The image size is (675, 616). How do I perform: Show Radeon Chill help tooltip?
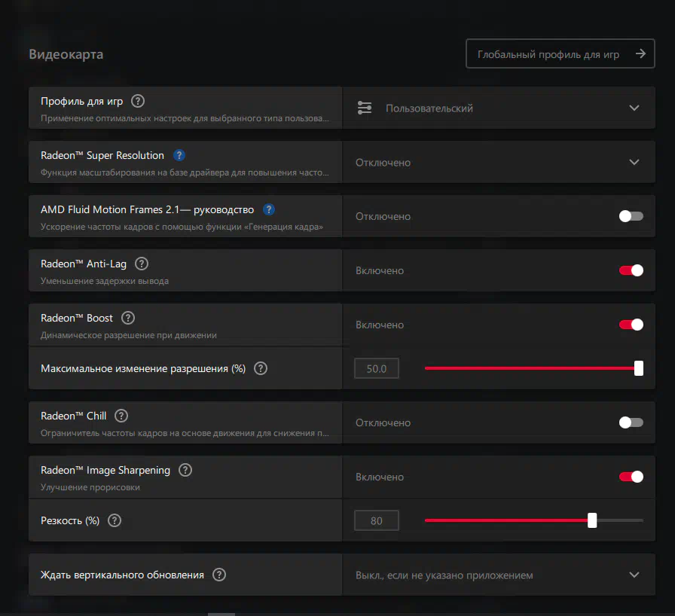[x=121, y=416]
